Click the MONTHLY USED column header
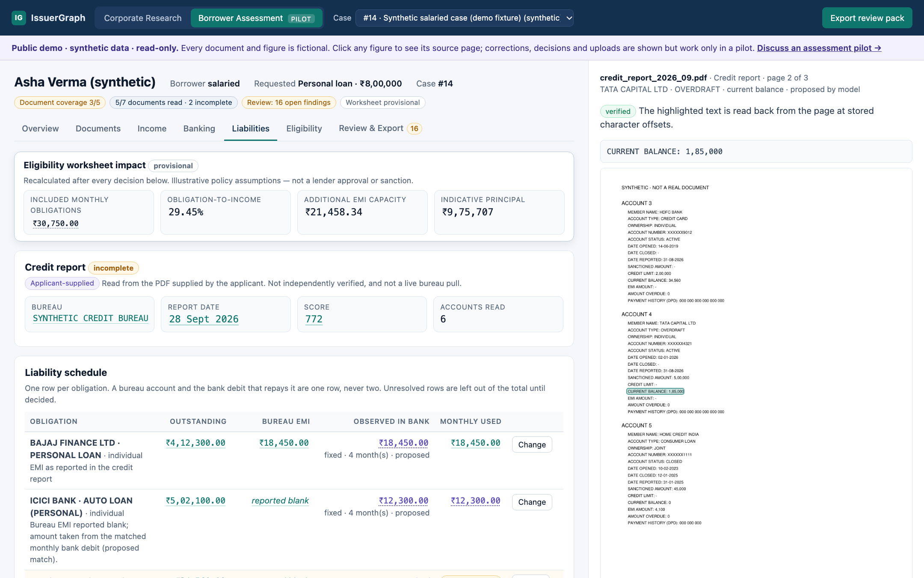Image resolution: width=924 pixels, height=578 pixels. pos(471,421)
